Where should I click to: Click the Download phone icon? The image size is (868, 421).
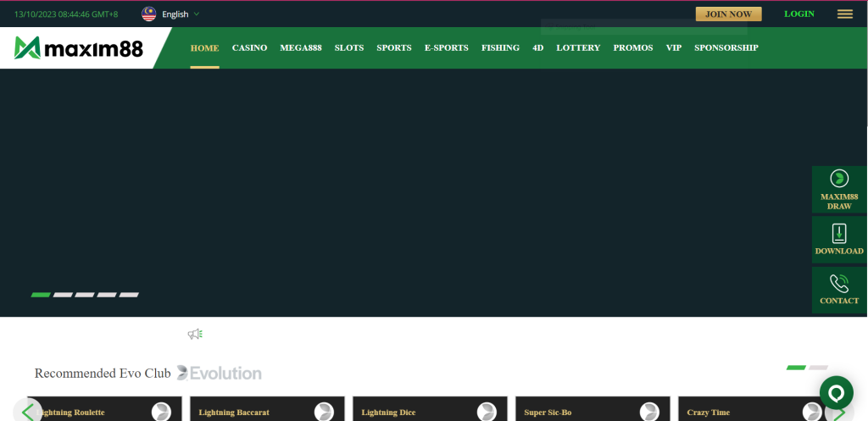[839, 234]
